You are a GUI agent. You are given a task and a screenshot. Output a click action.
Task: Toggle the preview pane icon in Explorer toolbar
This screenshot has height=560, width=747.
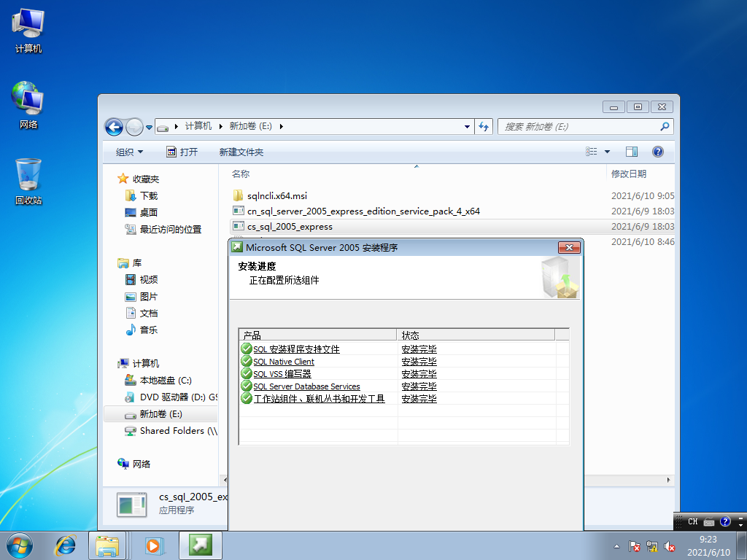tap(632, 151)
